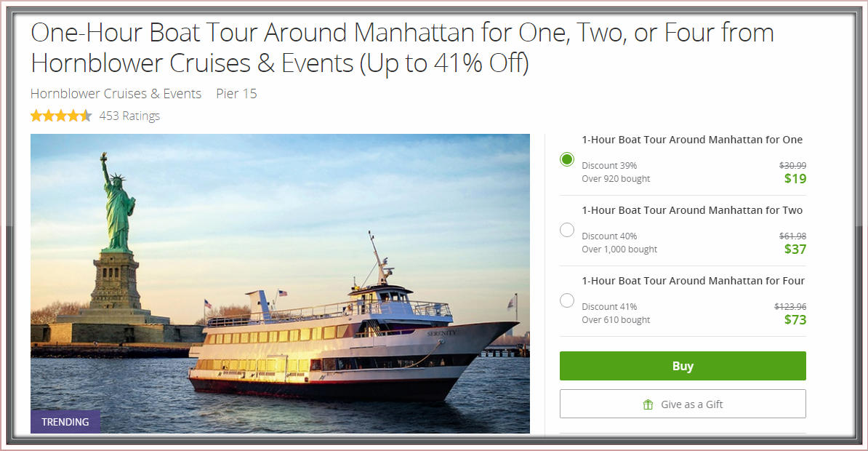Visit the Hornblower Cruises & Events page
Screen dimensions: 868x451
(116, 93)
